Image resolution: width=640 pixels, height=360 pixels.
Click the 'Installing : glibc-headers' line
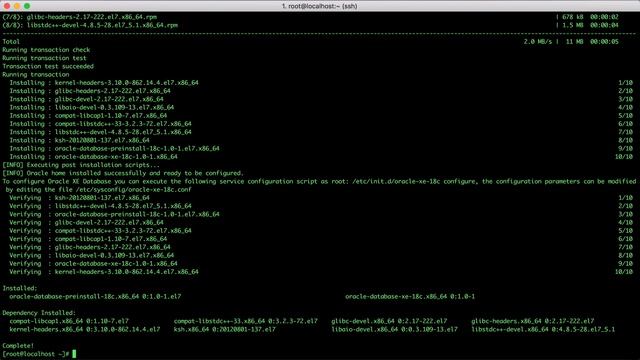pyautogui.click(x=90, y=91)
